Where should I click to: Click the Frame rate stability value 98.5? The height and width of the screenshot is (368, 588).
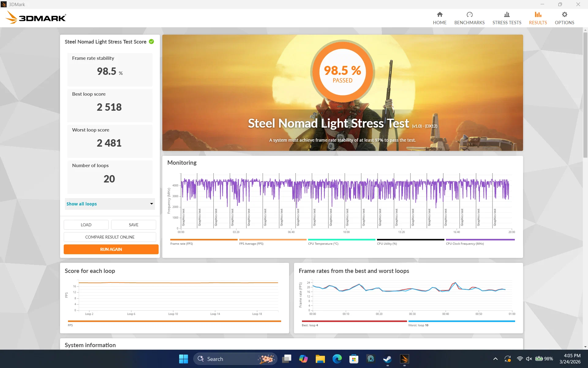click(x=107, y=71)
